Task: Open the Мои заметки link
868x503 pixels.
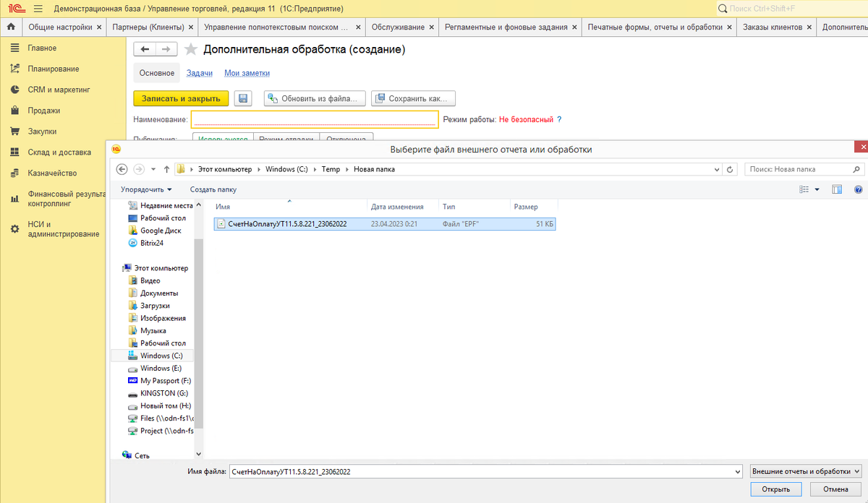Action: point(247,73)
